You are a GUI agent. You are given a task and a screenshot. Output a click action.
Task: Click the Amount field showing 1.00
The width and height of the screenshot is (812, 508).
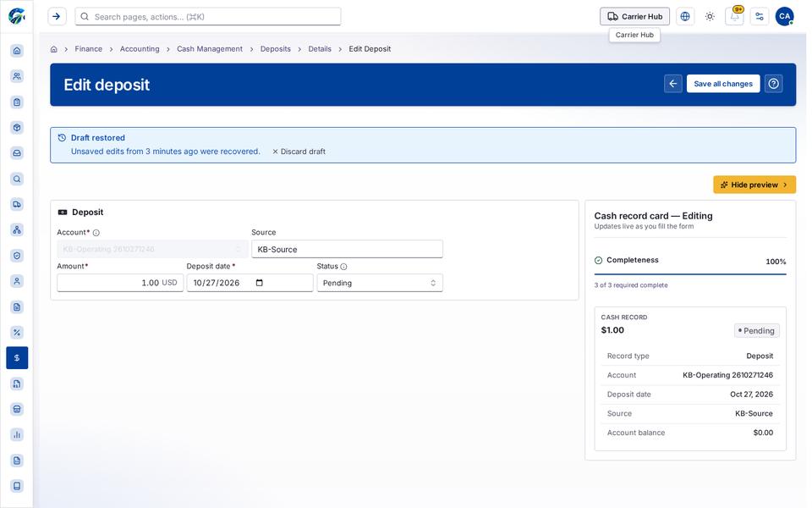[120, 283]
